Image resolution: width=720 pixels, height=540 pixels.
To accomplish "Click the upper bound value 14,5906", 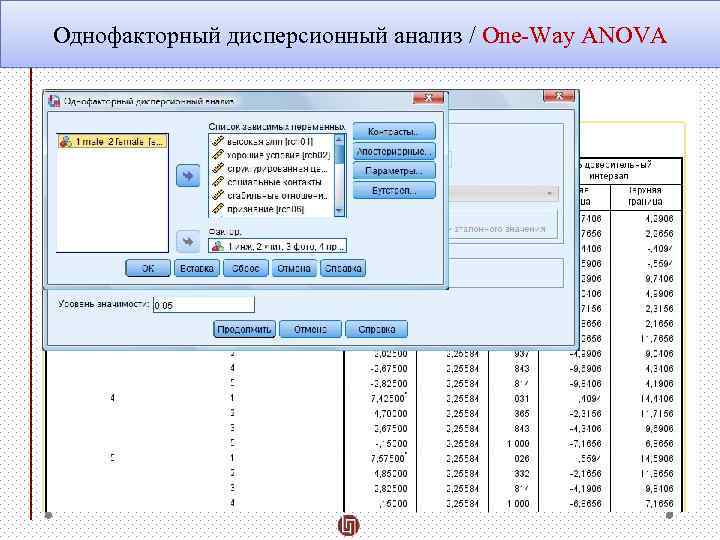I will point(657,458).
